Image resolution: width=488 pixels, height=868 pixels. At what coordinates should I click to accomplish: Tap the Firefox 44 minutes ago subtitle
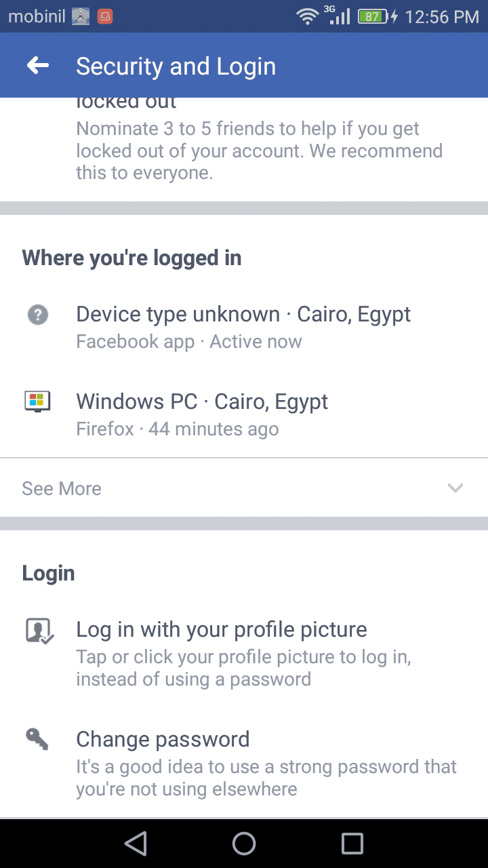click(177, 429)
